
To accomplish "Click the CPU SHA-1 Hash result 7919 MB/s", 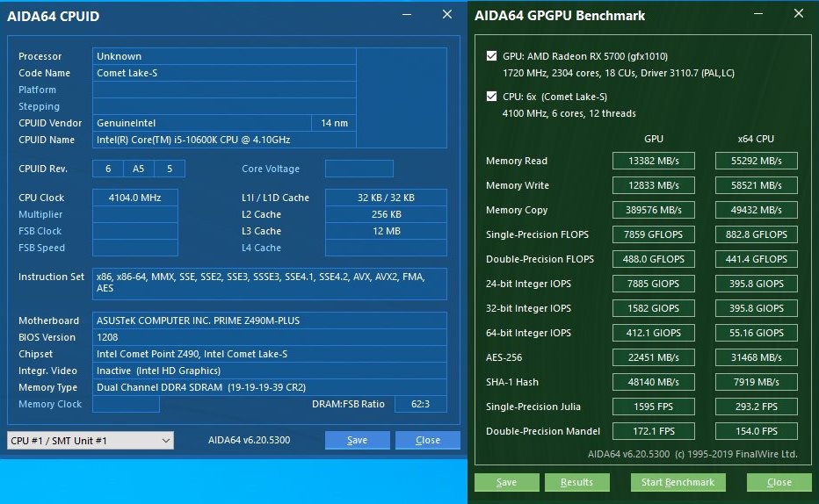I will pyautogui.click(x=757, y=381).
